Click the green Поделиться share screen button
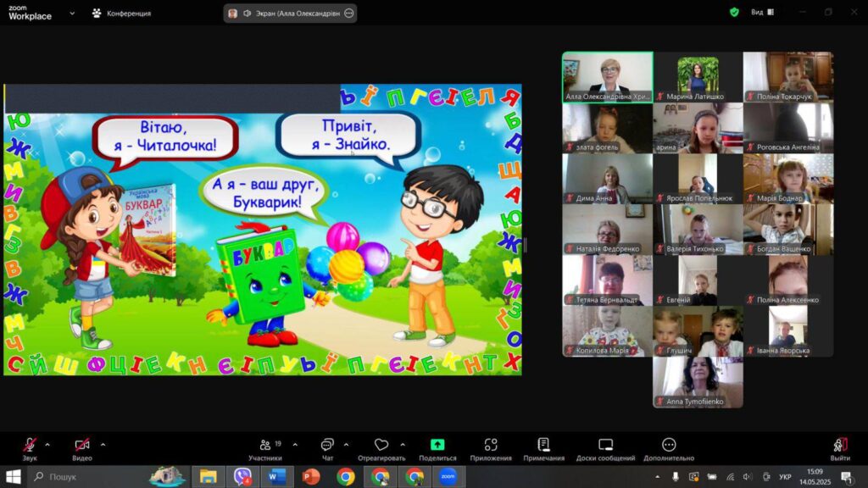 tap(437, 449)
